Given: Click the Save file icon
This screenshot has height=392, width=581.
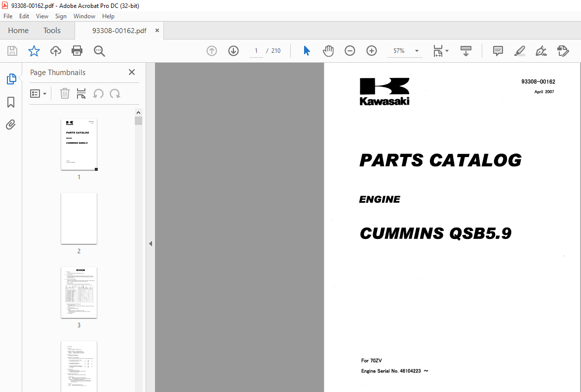Looking at the screenshot, I should [x=12, y=51].
